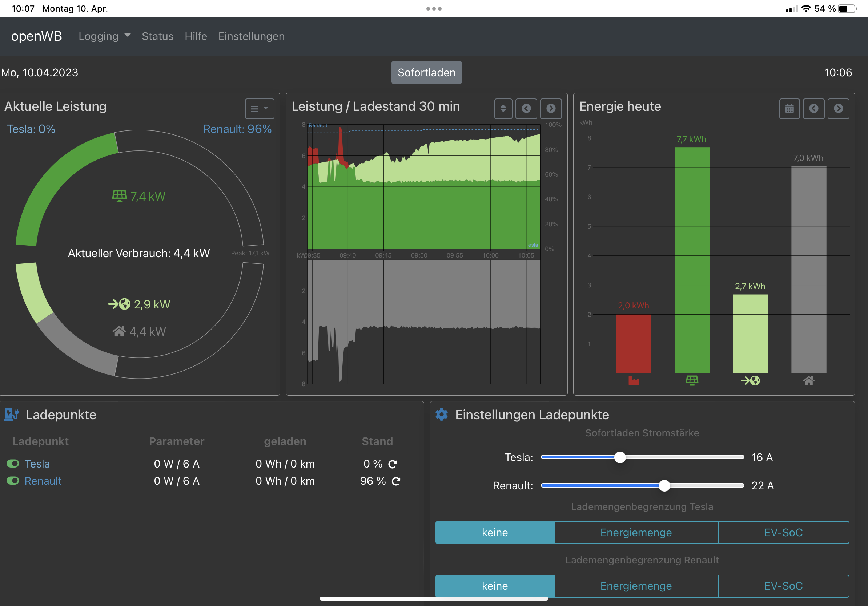
Task: Click the calendar icon in Energie heute
Action: click(789, 109)
